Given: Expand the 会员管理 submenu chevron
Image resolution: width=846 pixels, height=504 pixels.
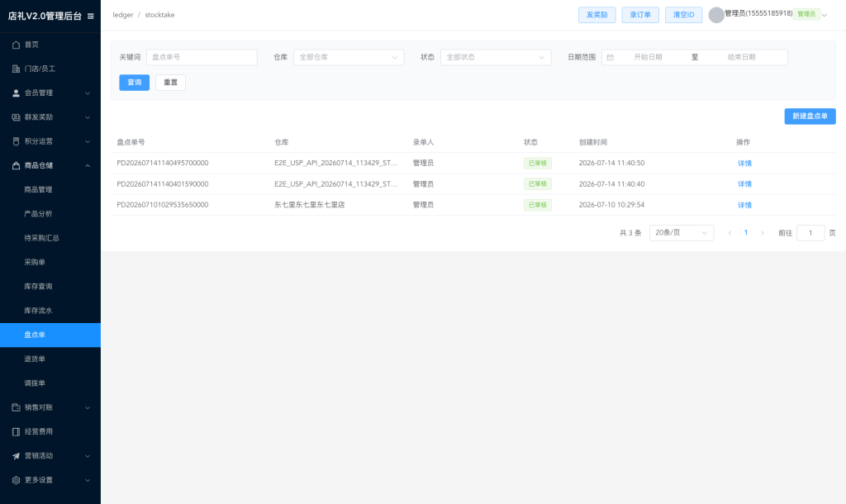Looking at the screenshot, I should [x=88, y=93].
